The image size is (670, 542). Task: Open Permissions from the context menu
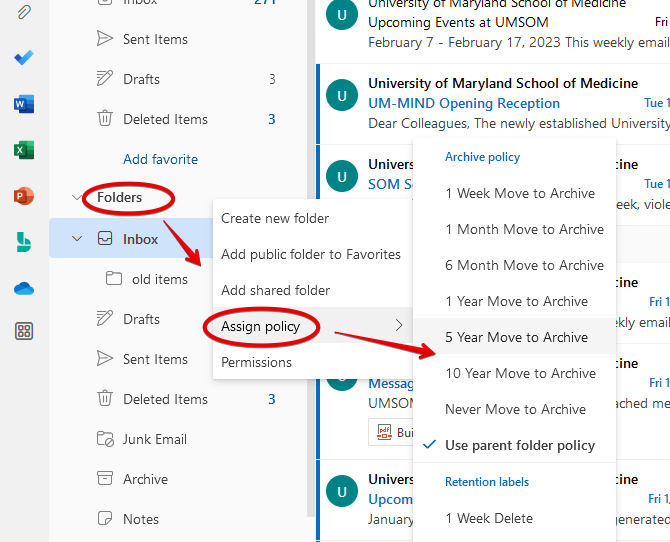tap(256, 362)
